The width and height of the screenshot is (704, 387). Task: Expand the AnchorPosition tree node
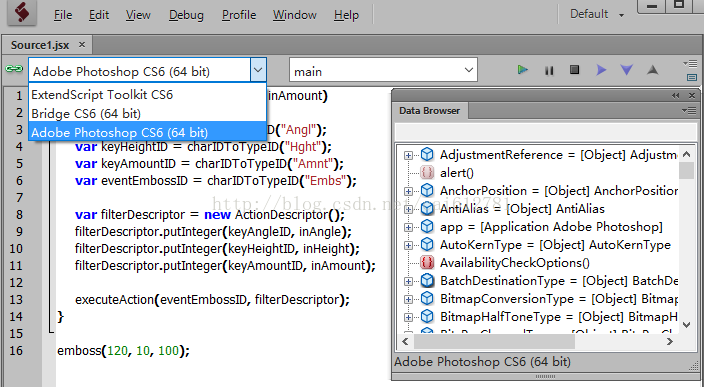point(408,191)
